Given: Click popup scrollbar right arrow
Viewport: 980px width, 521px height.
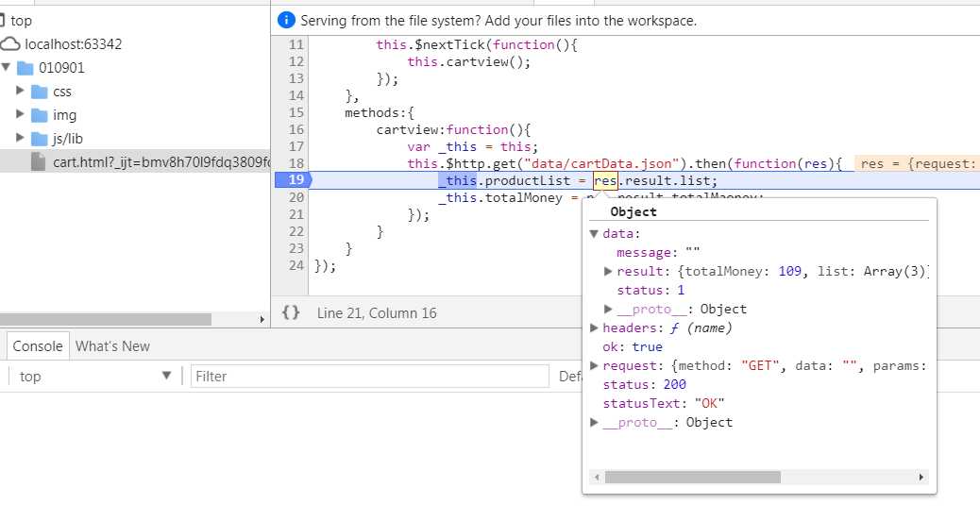Looking at the screenshot, I should 921,478.
